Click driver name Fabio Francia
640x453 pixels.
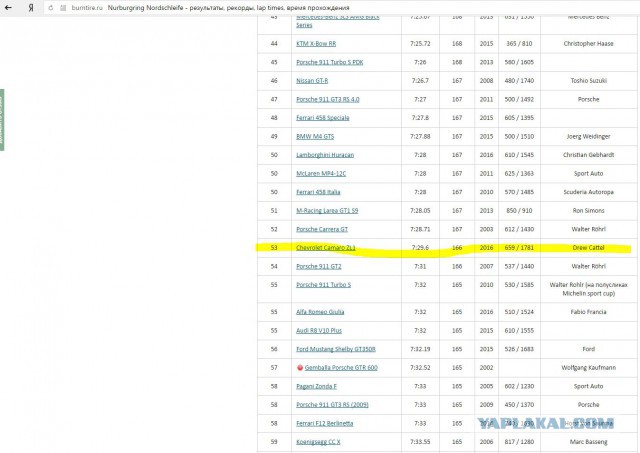588,312
